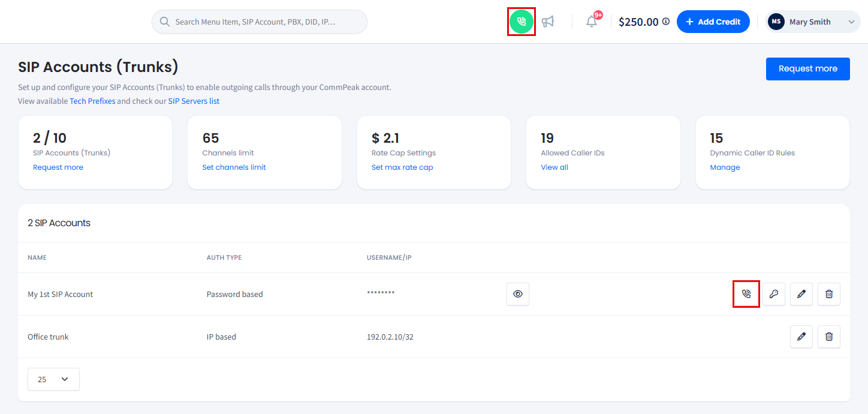
Task: Click the 65 channels limit value
Action: (x=210, y=138)
